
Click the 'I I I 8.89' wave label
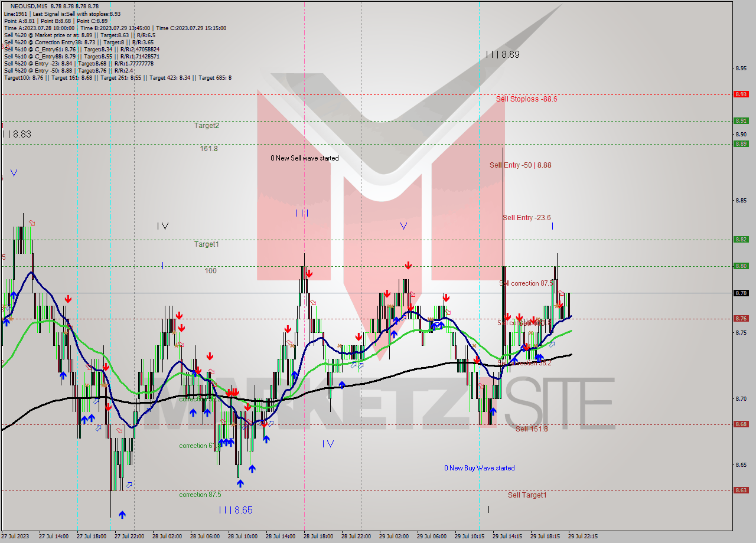pos(503,54)
